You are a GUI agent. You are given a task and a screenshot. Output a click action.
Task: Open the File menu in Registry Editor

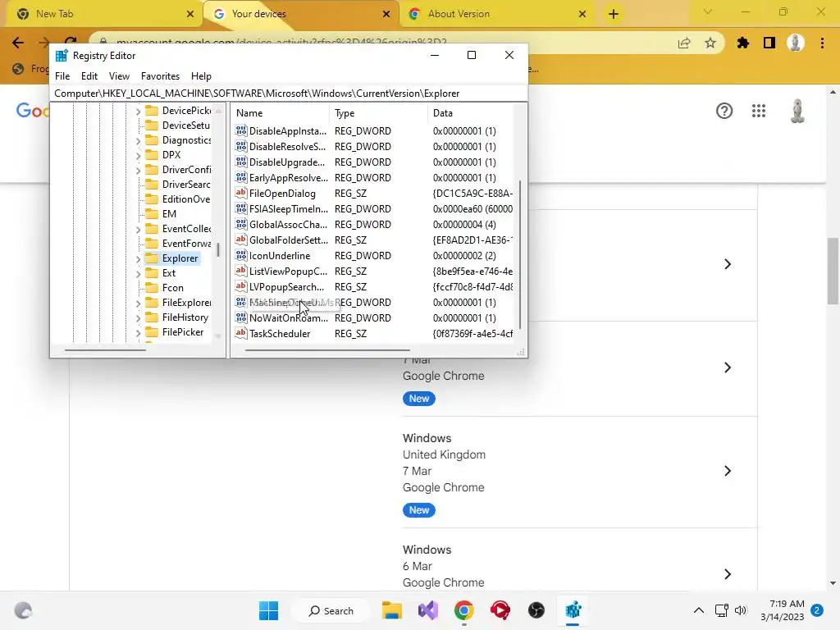pos(62,76)
